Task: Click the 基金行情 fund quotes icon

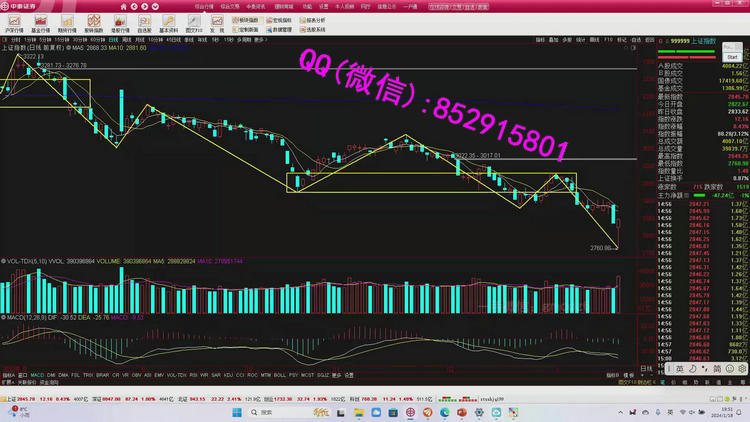Action: tap(40, 24)
